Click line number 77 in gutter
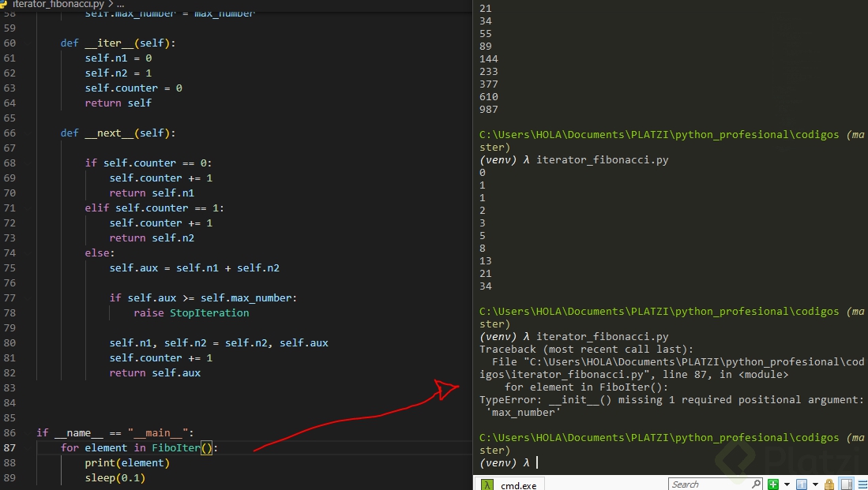 [10, 297]
